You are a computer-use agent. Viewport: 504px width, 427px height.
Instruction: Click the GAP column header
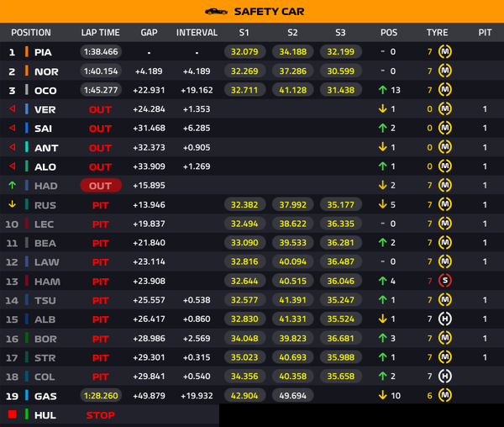pyautogui.click(x=150, y=33)
